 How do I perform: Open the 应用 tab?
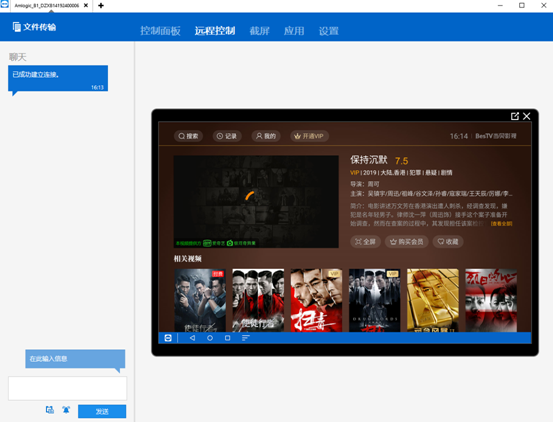point(294,31)
